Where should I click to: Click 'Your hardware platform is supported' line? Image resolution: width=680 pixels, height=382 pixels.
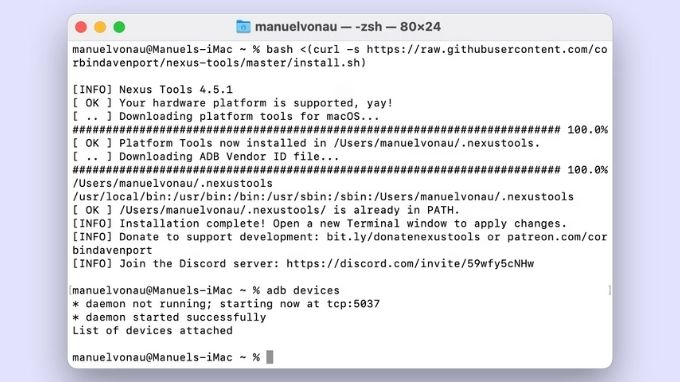point(233,103)
